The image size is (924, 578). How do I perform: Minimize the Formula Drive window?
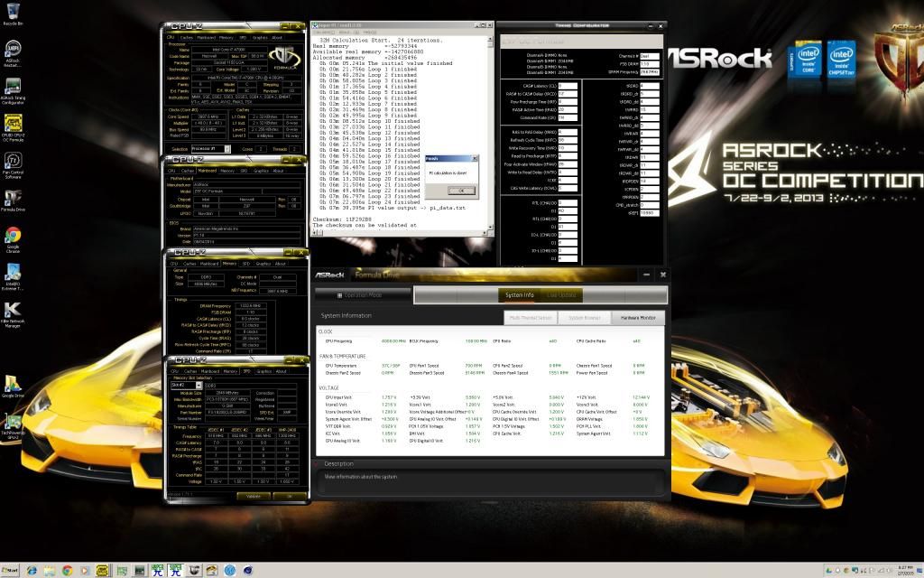pyautogui.click(x=646, y=275)
